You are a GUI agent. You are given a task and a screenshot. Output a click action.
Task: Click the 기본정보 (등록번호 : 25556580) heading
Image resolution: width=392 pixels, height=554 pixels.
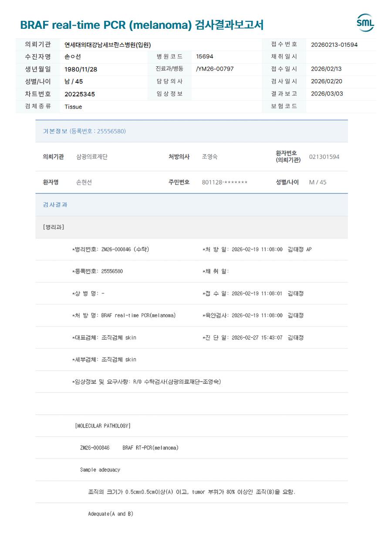[84, 131]
